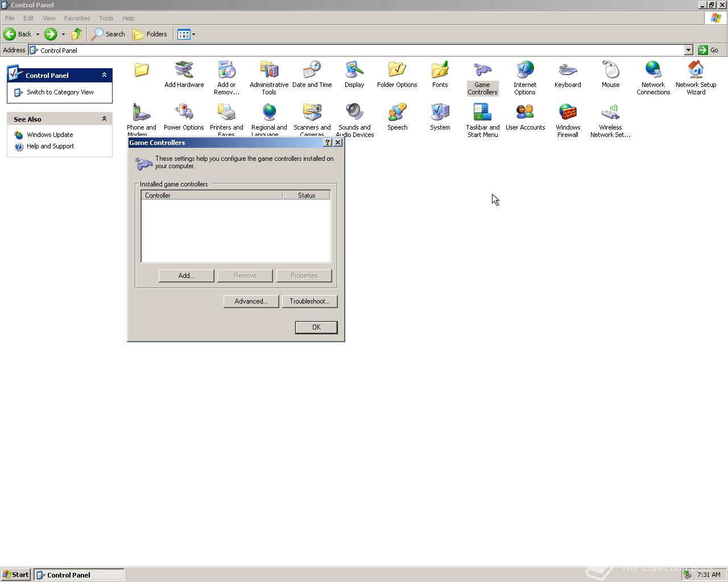Viewport: 728px width, 582px height.
Task: Close the Game Controllers dialog
Action: (x=338, y=143)
